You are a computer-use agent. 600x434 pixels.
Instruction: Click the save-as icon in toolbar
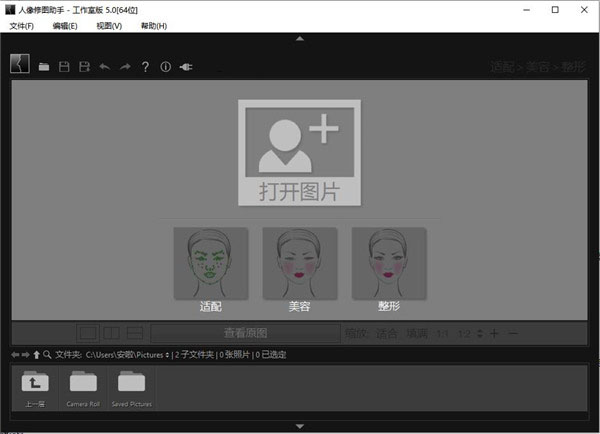(85, 67)
